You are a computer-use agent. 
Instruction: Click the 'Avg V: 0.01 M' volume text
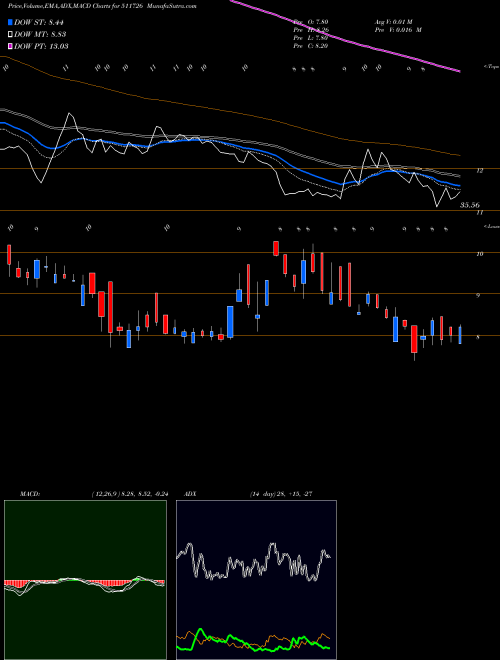click(394, 22)
